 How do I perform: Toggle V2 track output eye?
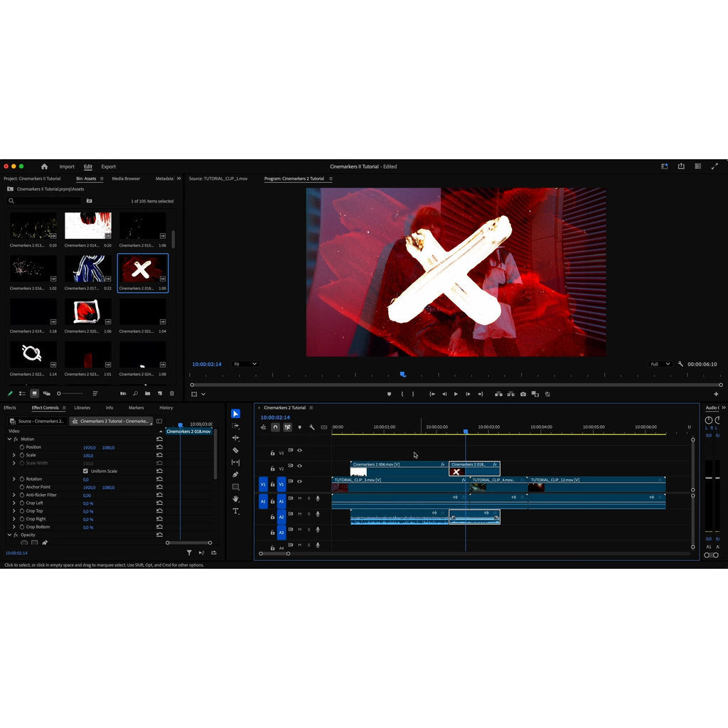[x=299, y=466]
